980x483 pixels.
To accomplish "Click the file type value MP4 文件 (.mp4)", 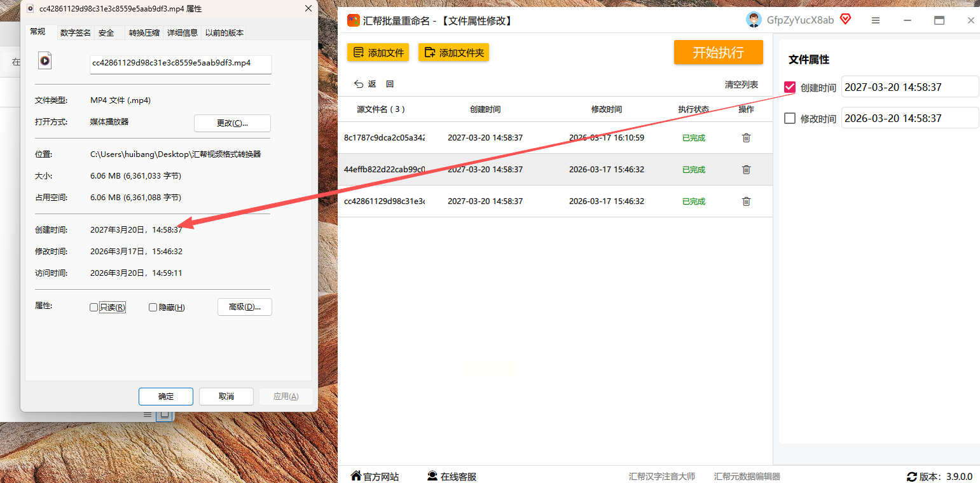I will [120, 100].
